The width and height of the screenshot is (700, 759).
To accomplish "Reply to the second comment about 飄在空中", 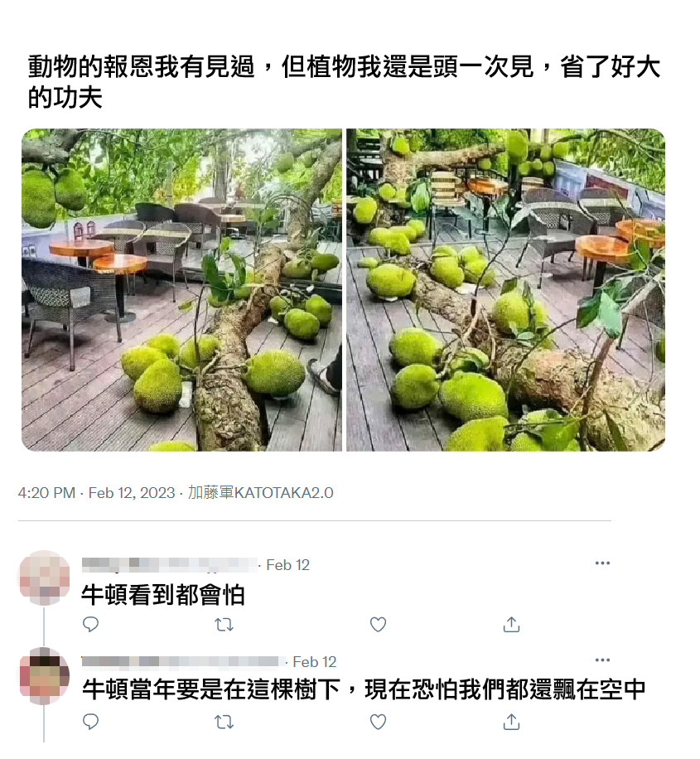I will 90,721.
